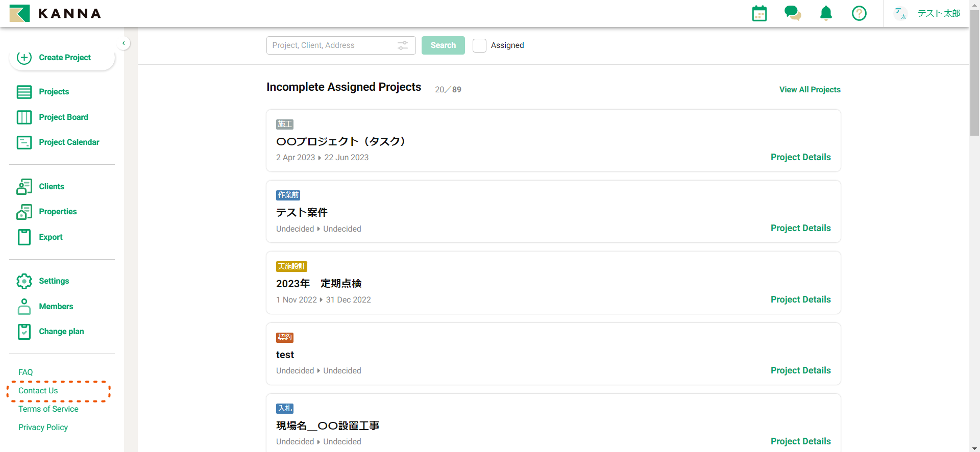The height and width of the screenshot is (452, 980).
Task: Collapse the left sidebar with chevron
Action: click(124, 43)
